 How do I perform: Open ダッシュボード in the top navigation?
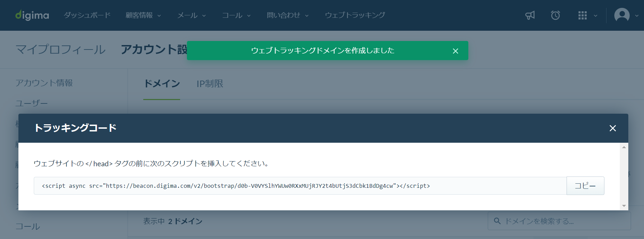tap(87, 15)
